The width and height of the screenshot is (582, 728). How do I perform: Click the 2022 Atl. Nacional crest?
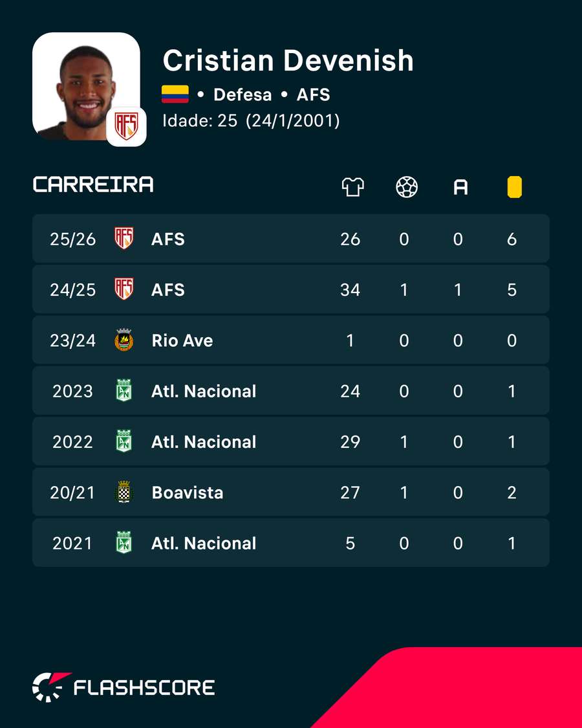coord(124,441)
